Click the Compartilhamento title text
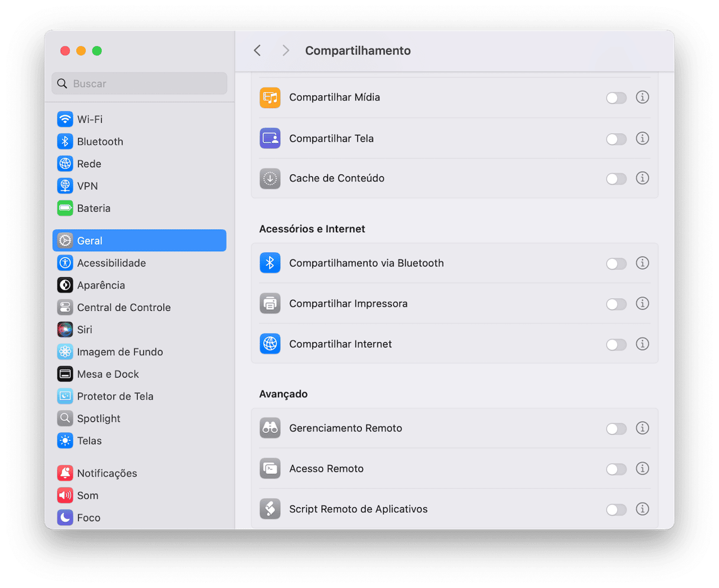 click(358, 51)
